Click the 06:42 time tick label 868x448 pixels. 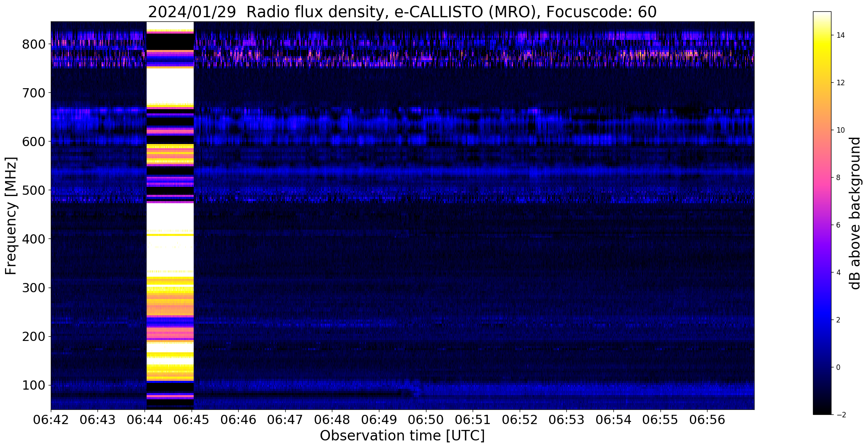coord(51,420)
